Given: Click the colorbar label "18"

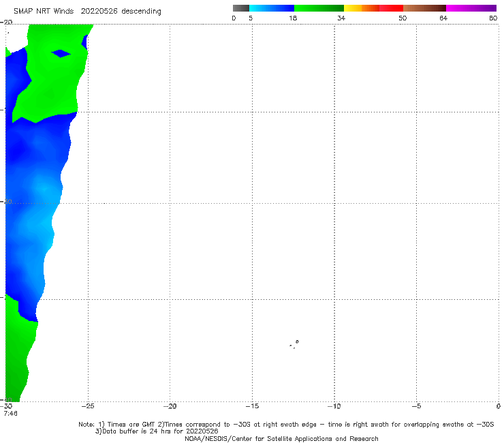Looking at the screenshot, I should [293, 18].
